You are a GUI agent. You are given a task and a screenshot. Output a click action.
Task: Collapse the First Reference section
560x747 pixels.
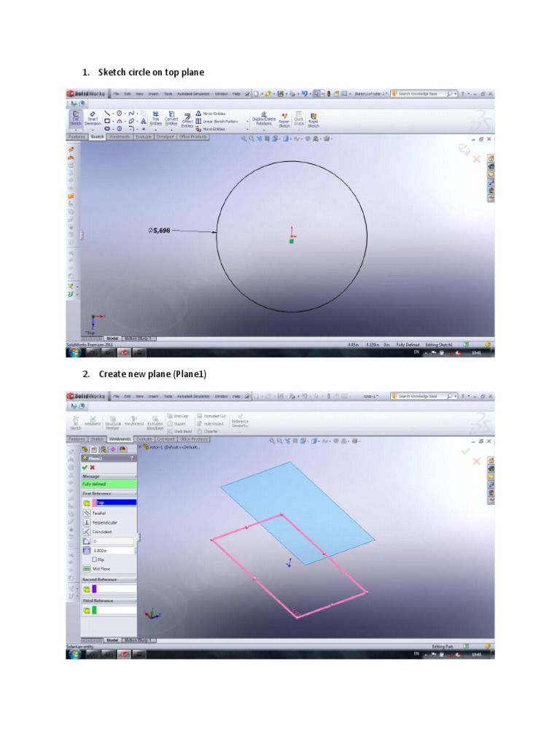pyautogui.click(x=135, y=493)
